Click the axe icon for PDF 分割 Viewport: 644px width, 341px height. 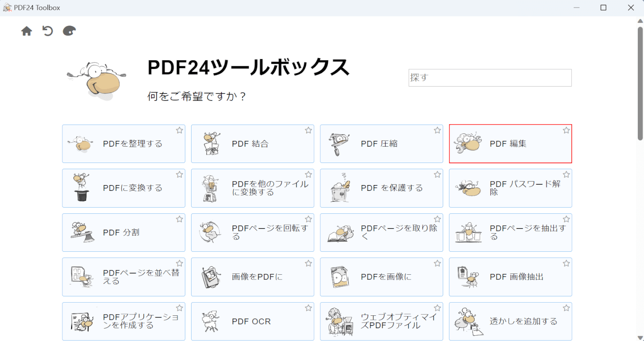click(x=82, y=232)
